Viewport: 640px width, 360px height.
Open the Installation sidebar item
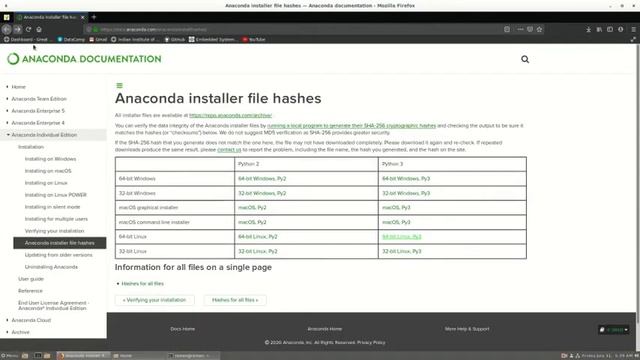(31, 147)
